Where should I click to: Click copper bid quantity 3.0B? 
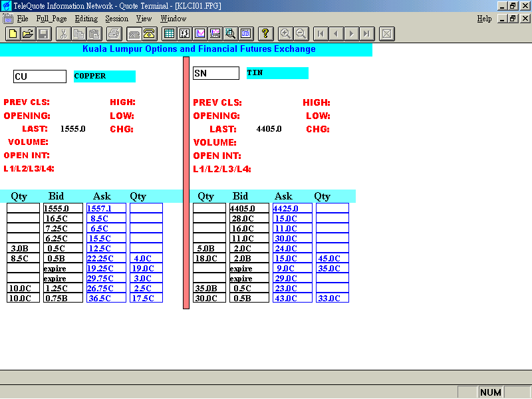pyautogui.click(x=23, y=248)
